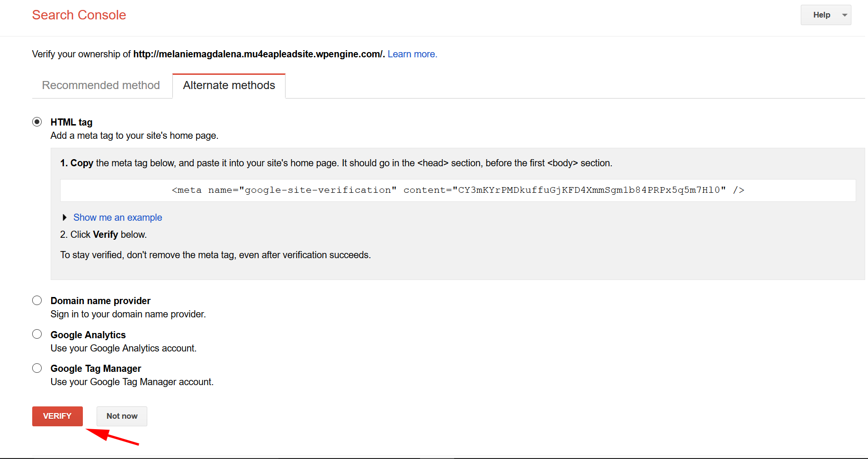Image resolution: width=868 pixels, height=459 pixels.
Task: Click the red VERIFY button
Action: [x=57, y=416]
